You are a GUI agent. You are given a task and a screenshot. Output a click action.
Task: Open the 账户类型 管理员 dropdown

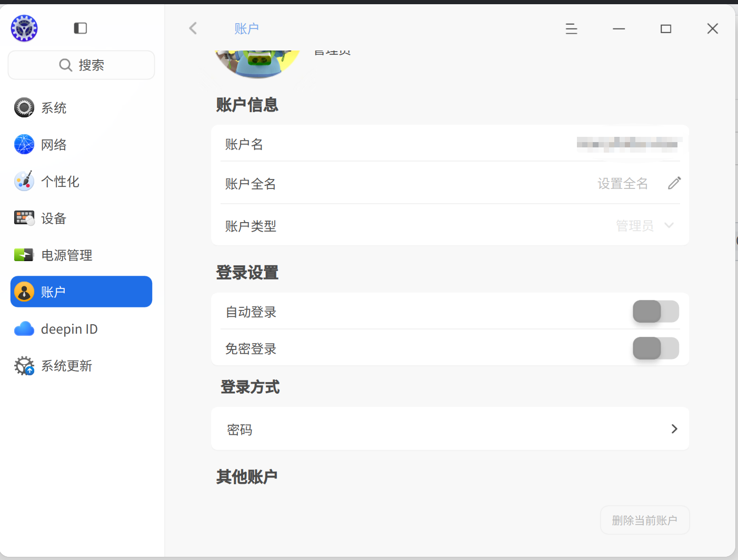tap(645, 226)
